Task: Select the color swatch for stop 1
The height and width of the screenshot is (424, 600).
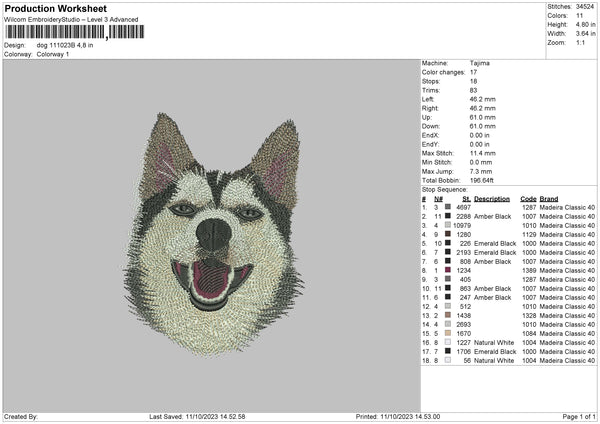Action: click(446, 207)
